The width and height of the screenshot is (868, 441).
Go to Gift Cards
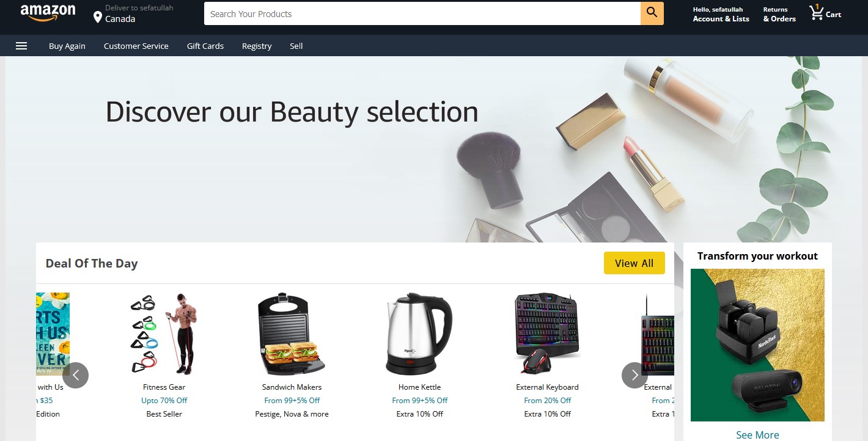click(205, 46)
